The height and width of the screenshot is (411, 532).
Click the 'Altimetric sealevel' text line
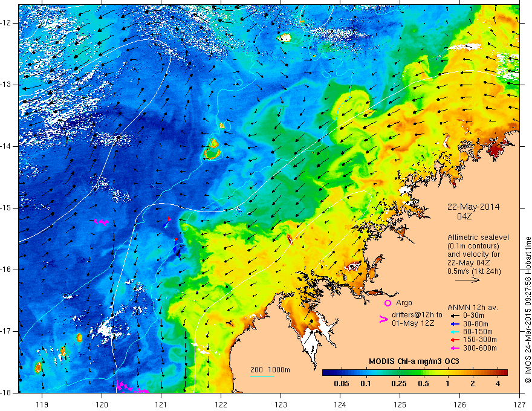(478, 238)
